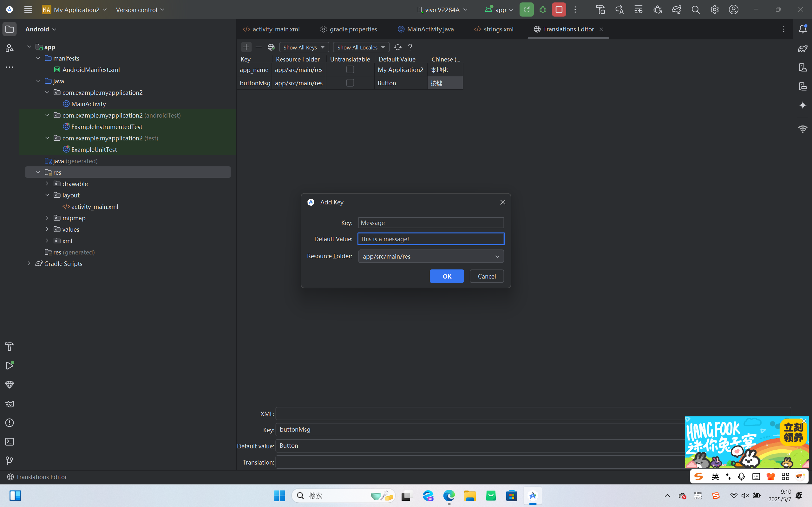
Task: Open the Resource Folder combo box
Action: tap(431, 256)
